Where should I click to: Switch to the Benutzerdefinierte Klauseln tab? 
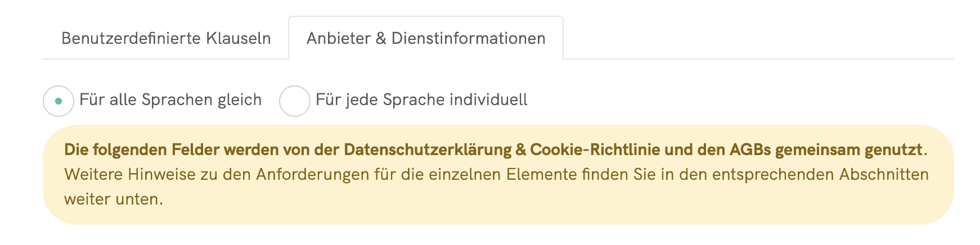coord(166,38)
